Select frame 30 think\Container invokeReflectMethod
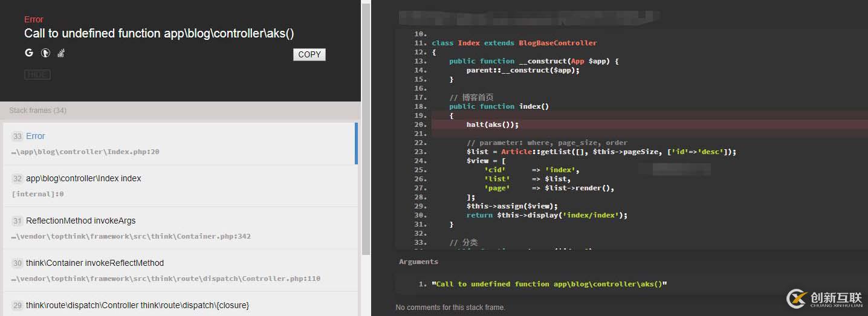The image size is (868, 316). [181, 270]
